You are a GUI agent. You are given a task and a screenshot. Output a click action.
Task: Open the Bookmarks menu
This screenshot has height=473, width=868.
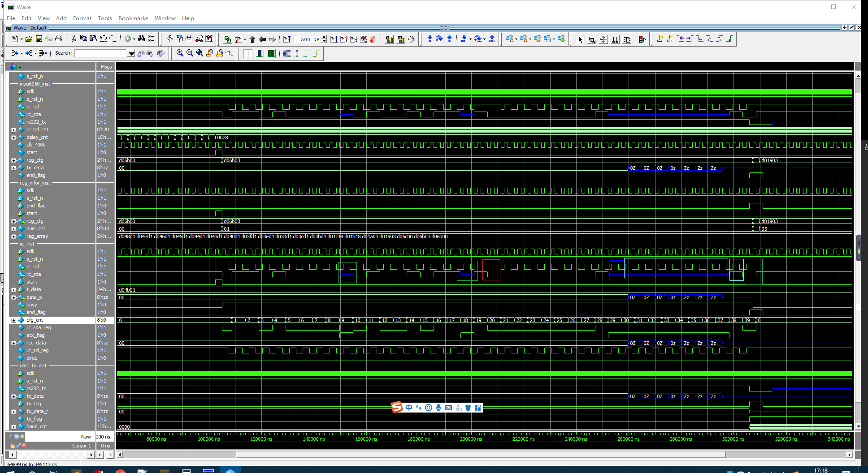coord(133,18)
